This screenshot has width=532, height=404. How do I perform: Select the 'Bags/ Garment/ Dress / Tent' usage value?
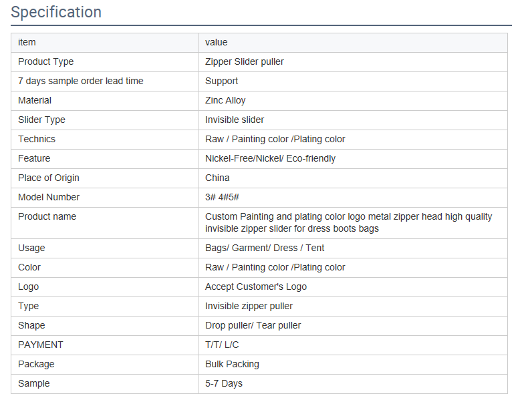[x=265, y=248]
